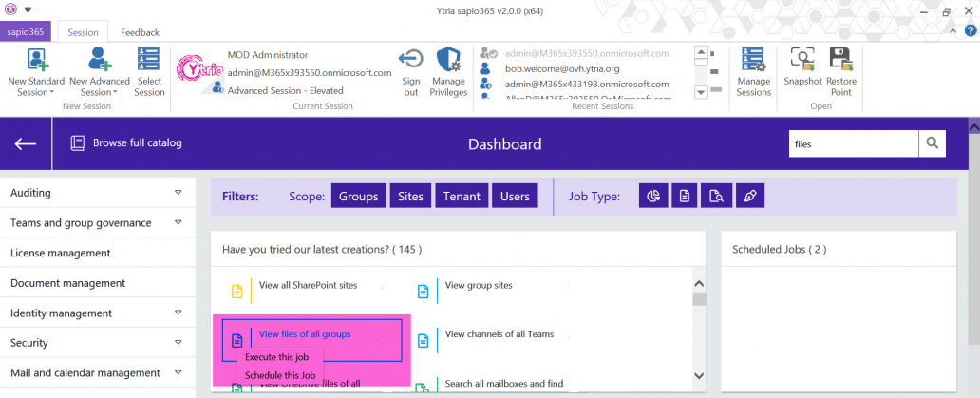Expand the Security category
980x398 pixels.
179,342
